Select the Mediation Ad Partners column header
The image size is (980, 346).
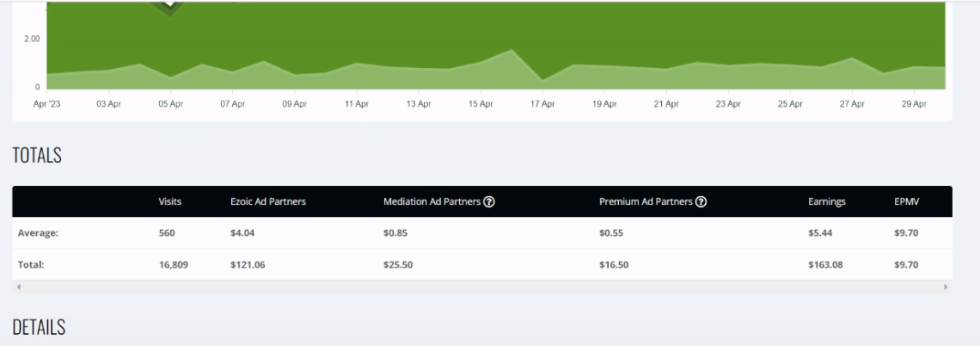point(432,201)
